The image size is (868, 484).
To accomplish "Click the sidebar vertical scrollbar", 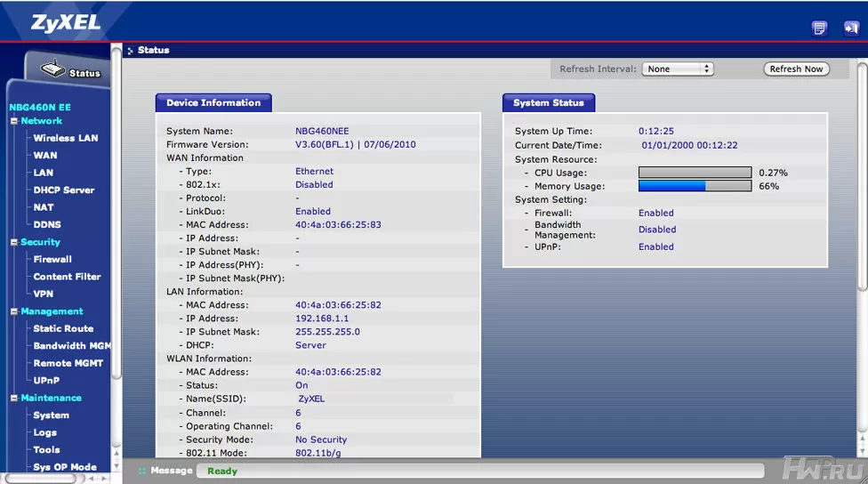I will click(117, 267).
